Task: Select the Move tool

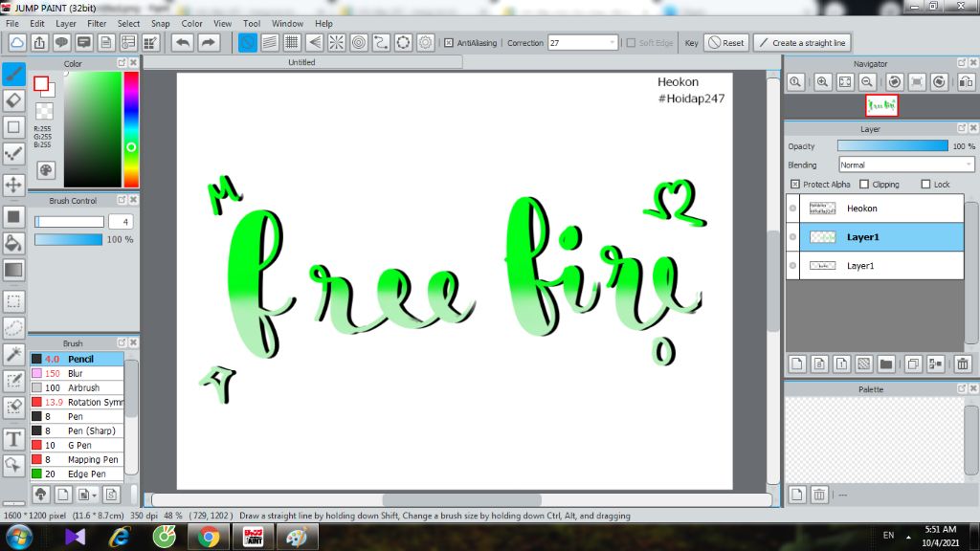Action: [13, 185]
